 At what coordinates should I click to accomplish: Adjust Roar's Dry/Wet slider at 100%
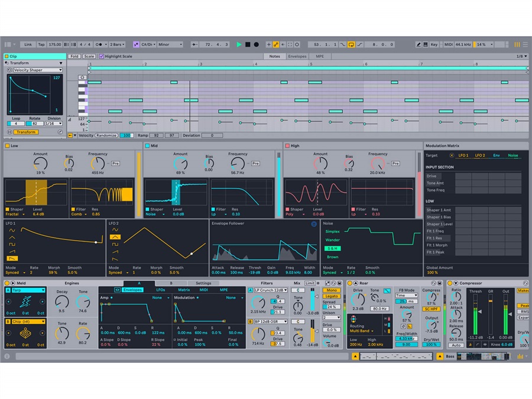430,344
